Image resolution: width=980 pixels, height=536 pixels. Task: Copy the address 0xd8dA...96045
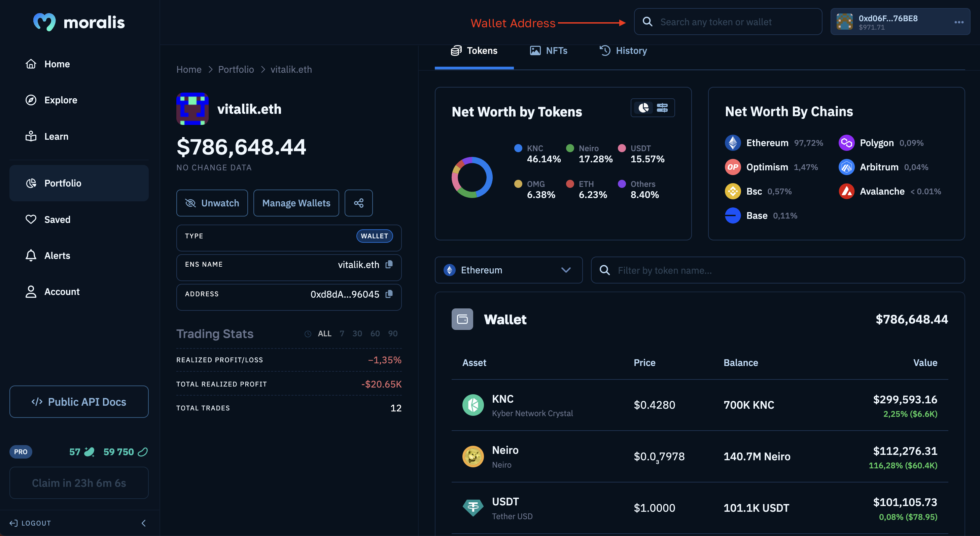[x=389, y=294]
